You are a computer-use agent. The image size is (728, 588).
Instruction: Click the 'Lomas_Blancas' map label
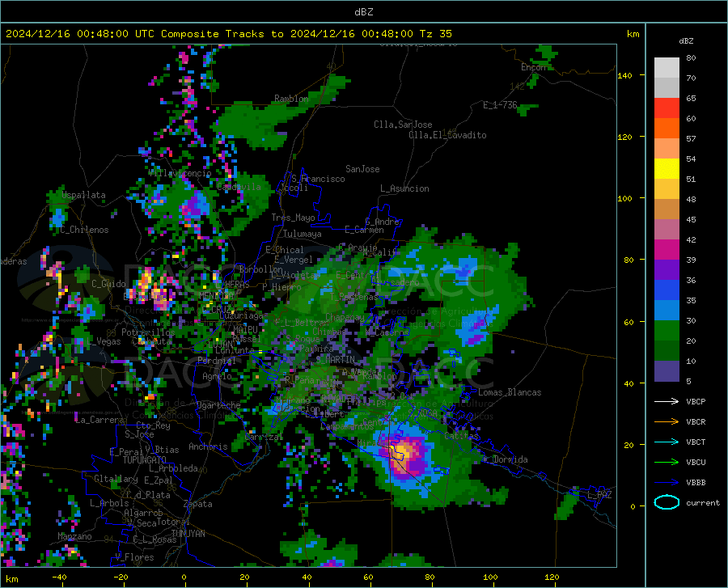point(510,392)
